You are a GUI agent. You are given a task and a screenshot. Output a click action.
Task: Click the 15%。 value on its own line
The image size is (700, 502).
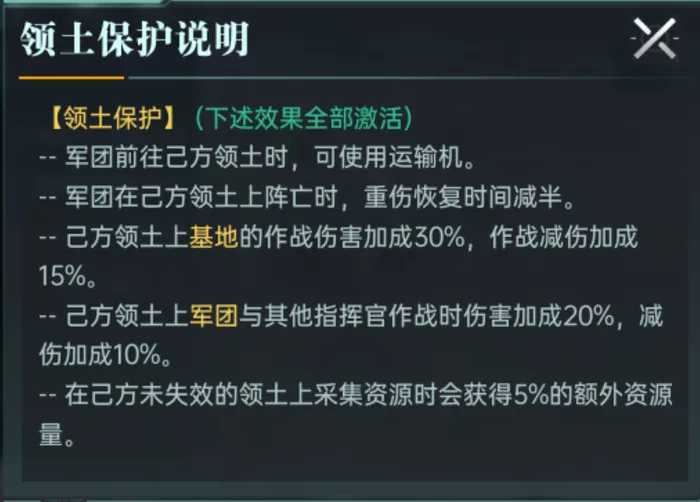[68, 276]
